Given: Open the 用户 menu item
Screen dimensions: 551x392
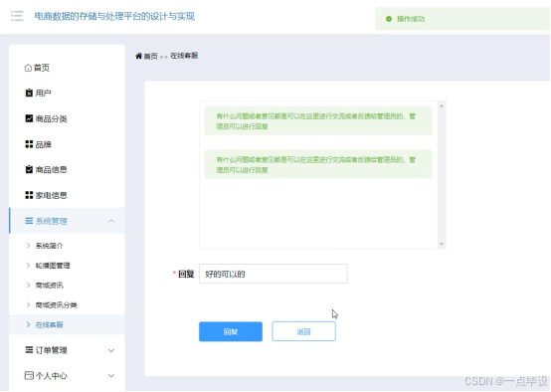Looking at the screenshot, I should point(67,93).
